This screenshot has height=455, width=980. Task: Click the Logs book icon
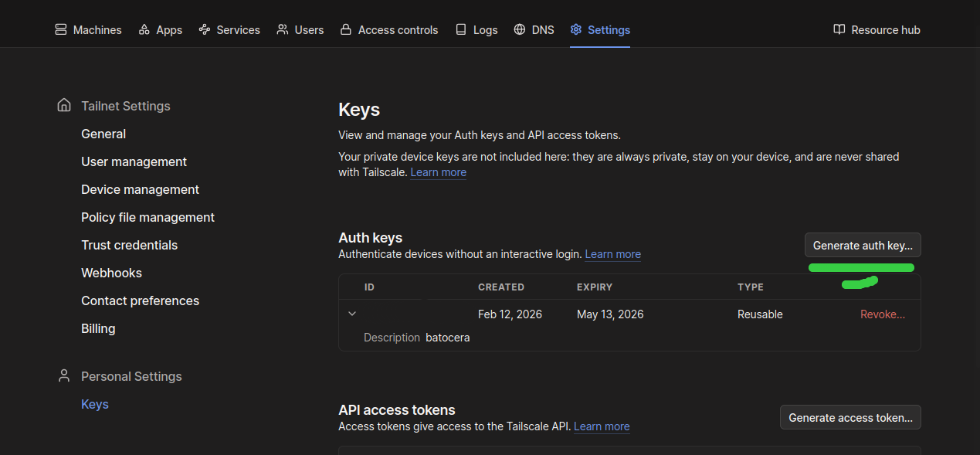click(461, 29)
